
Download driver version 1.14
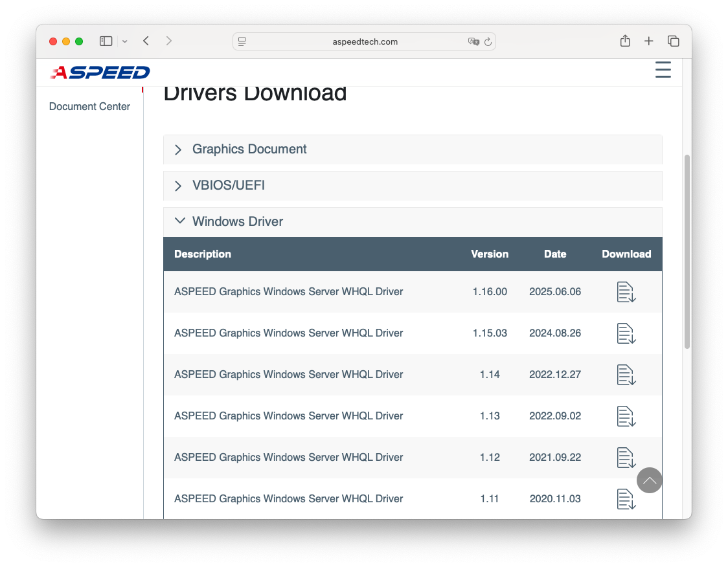[x=626, y=375]
